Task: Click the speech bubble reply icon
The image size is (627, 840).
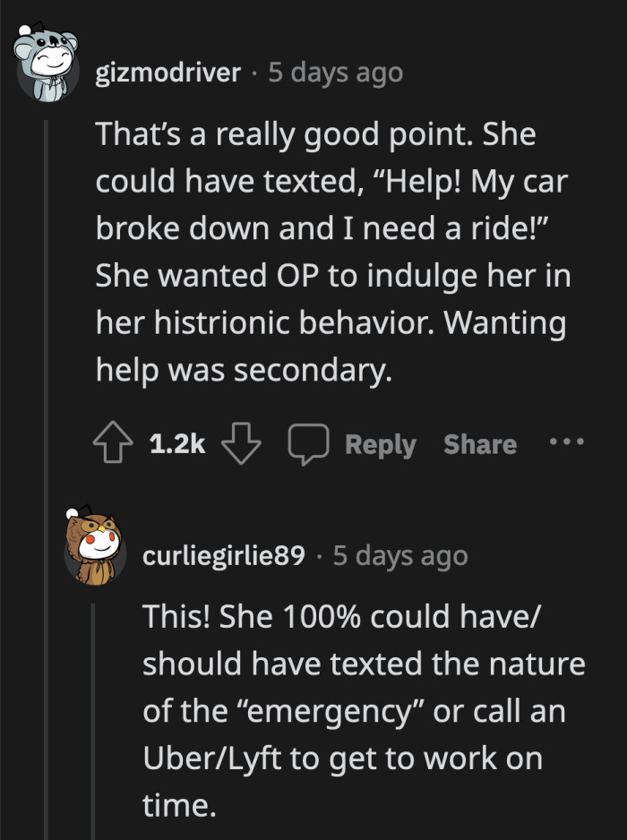Action: [x=309, y=442]
